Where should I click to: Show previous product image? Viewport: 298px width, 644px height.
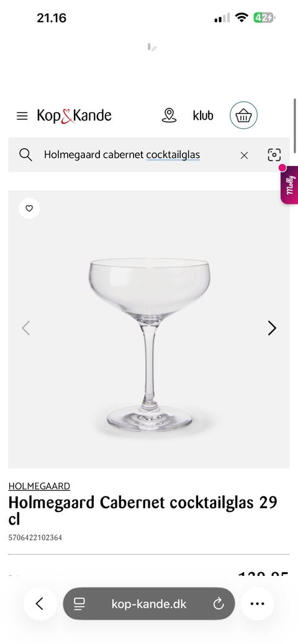pos(26,328)
